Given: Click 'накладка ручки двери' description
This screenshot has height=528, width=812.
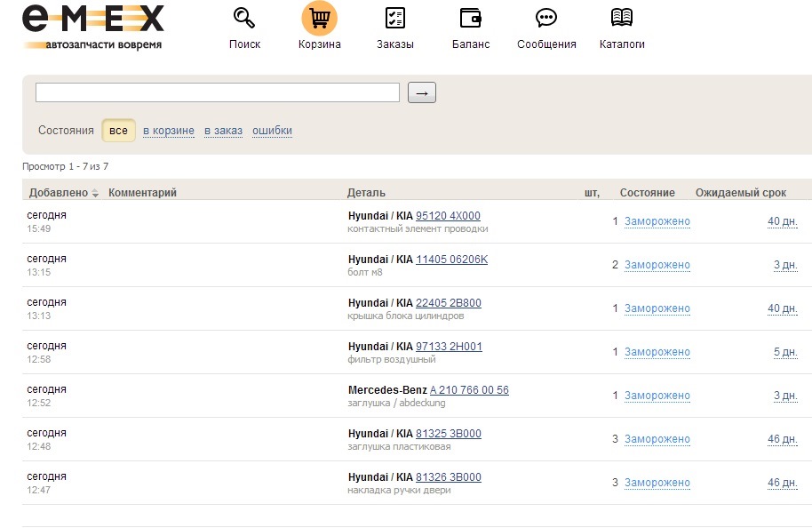Looking at the screenshot, I should click(x=399, y=490).
